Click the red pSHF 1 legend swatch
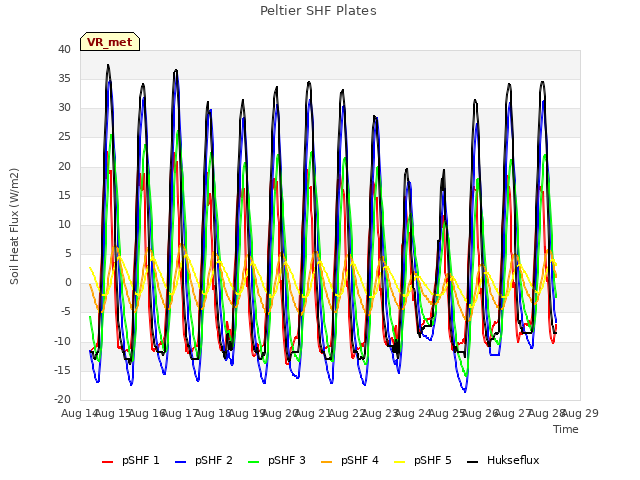This screenshot has width=640, height=480. (x=107, y=462)
